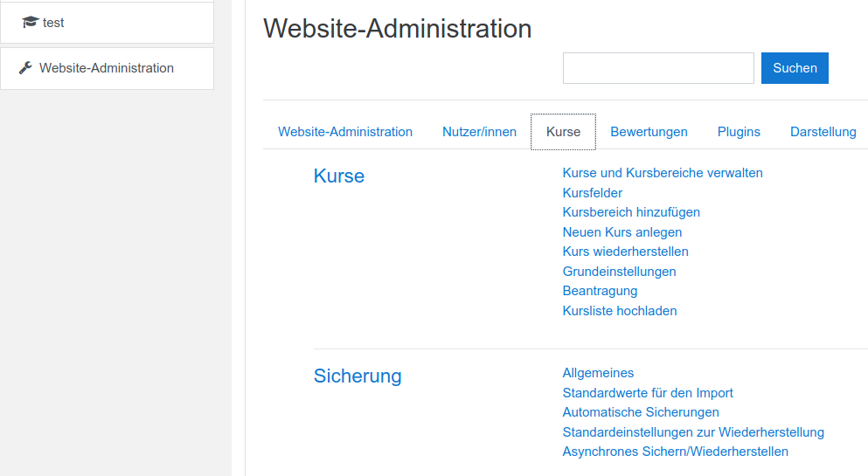The image size is (868, 476).
Task: Open the Darstellung tab
Action: point(823,132)
